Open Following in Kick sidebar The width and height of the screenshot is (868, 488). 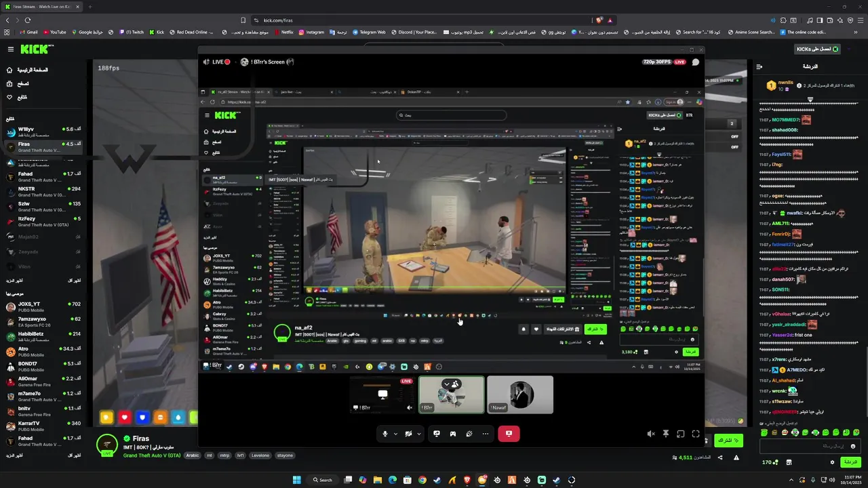coord(17,97)
